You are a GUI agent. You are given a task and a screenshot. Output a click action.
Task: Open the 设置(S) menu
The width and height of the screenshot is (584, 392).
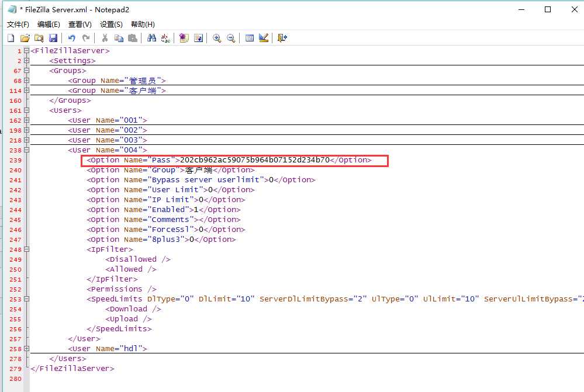(x=111, y=24)
